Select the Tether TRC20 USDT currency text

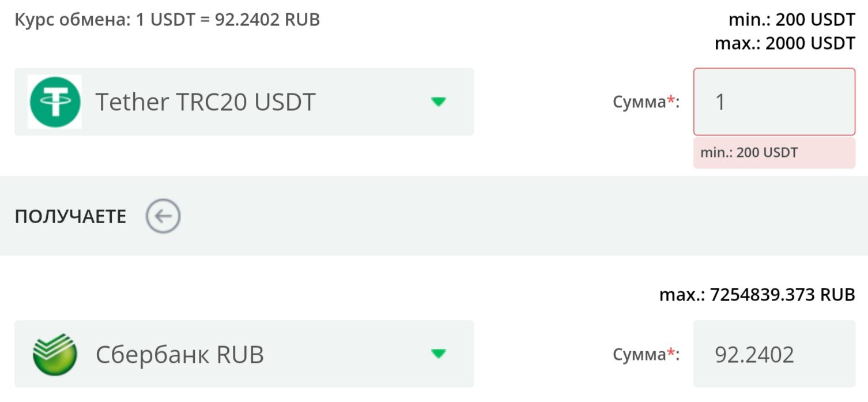pos(206,102)
